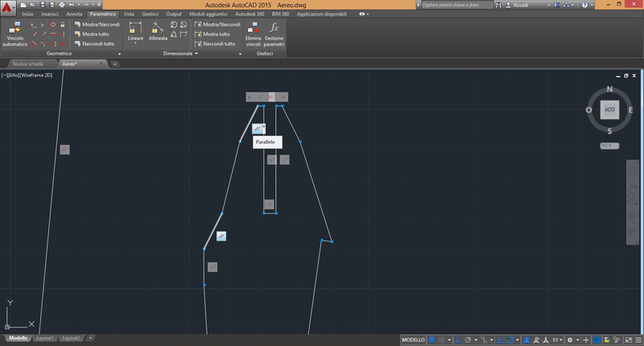Click the AutoCAD application menu logo
Screen dimensions: 644x346
coord(8,6)
